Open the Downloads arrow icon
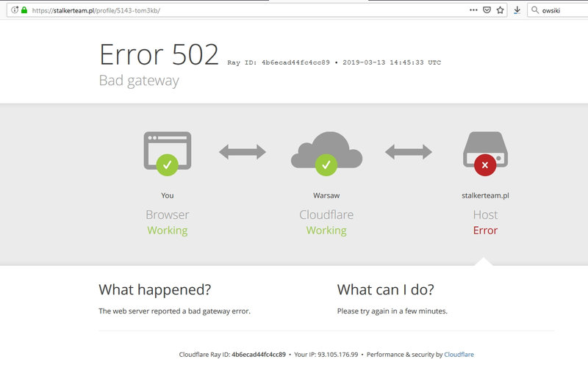Viewport: 588px width, 387px height. point(517,10)
